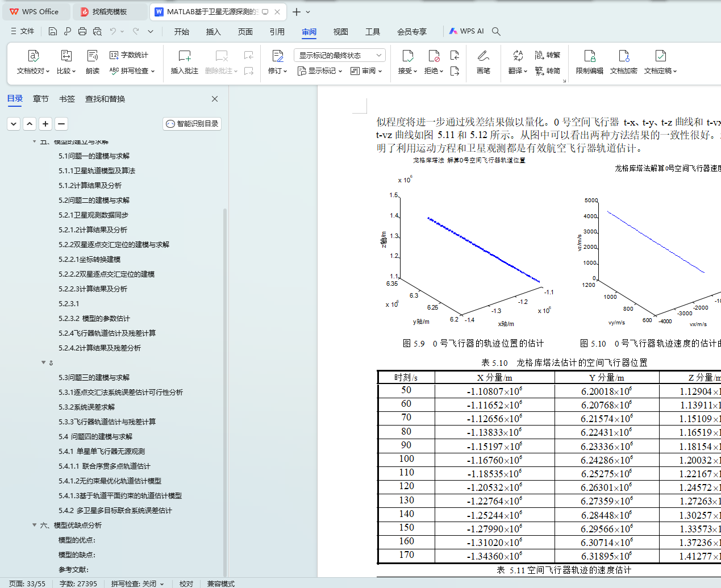Open 拼写检查: 关闭 status bar dropdown
Screen dimensions: 721x588
click(137, 583)
